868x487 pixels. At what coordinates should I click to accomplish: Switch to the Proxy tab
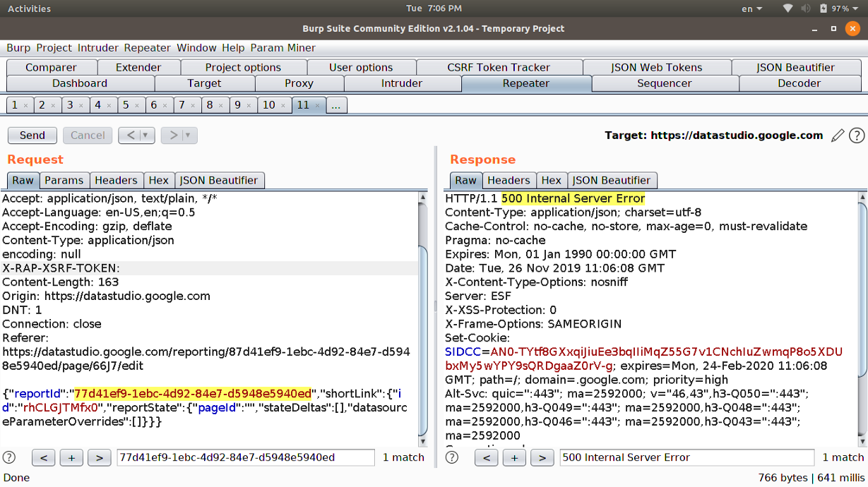(x=299, y=83)
